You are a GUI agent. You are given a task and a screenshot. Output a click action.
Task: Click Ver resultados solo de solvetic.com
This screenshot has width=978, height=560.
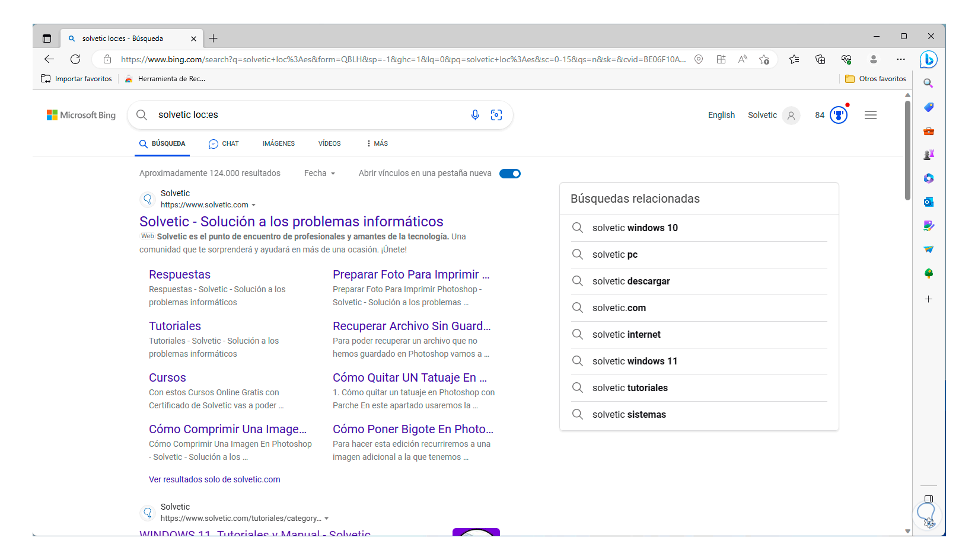point(214,479)
